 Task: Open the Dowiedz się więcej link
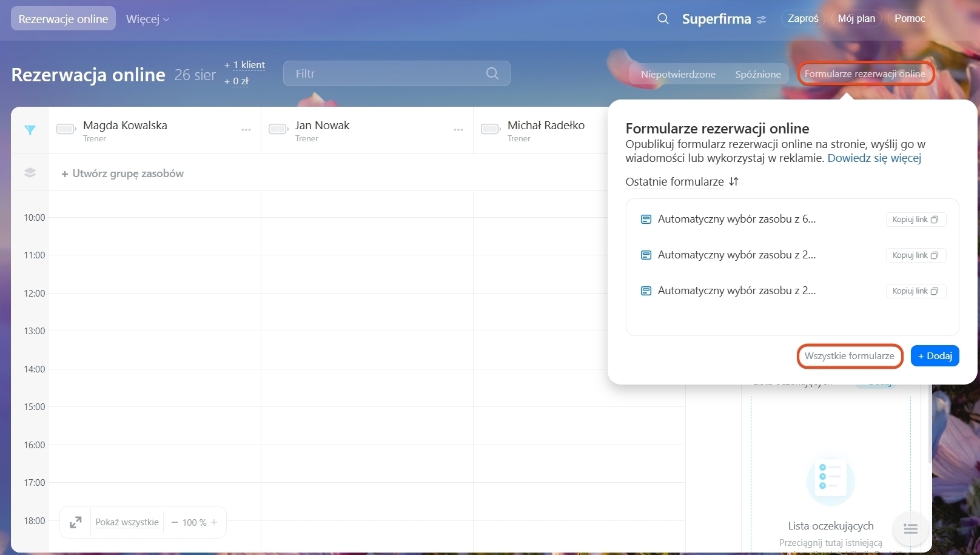[x=874, y=158]
